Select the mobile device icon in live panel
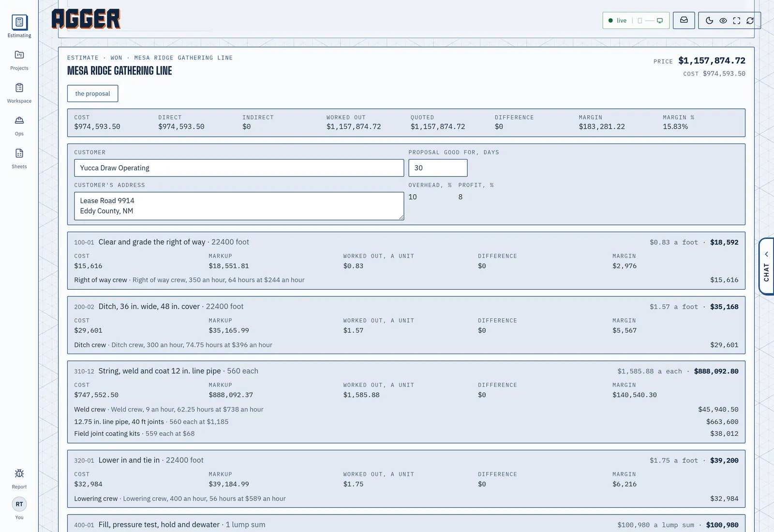774x532 pixels. (640, 20)
